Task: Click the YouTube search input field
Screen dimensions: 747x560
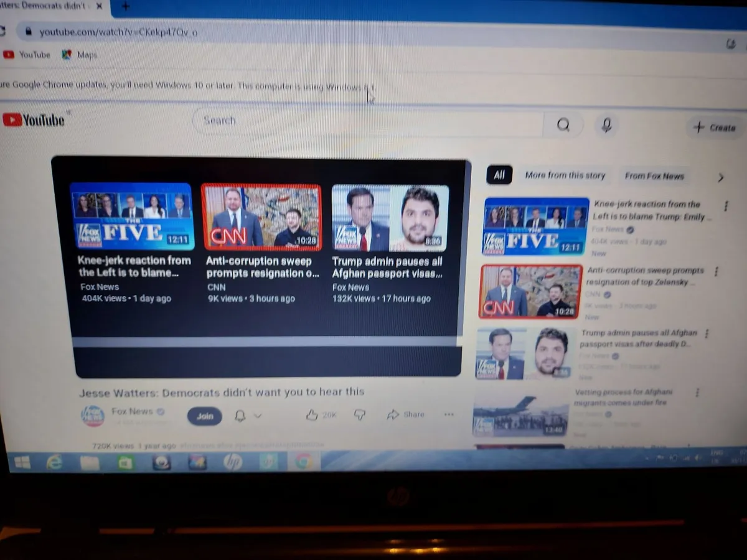Action: pyautogui.click(x=367, y=121)
